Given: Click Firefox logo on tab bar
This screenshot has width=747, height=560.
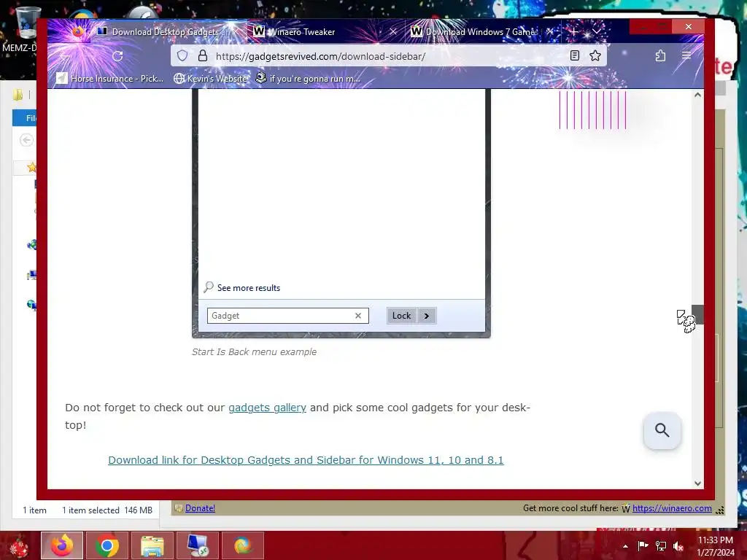Looking at the screenshot, I should coord(77,32).
